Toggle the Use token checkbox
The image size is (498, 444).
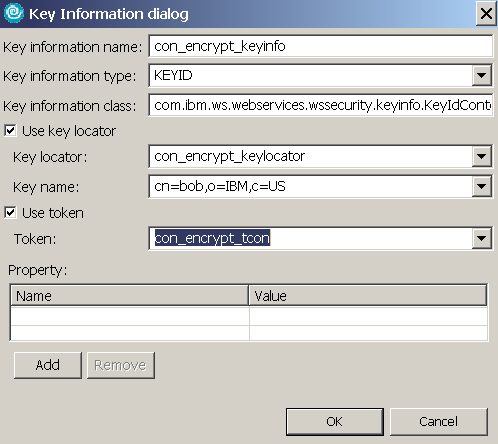[10, 212]
